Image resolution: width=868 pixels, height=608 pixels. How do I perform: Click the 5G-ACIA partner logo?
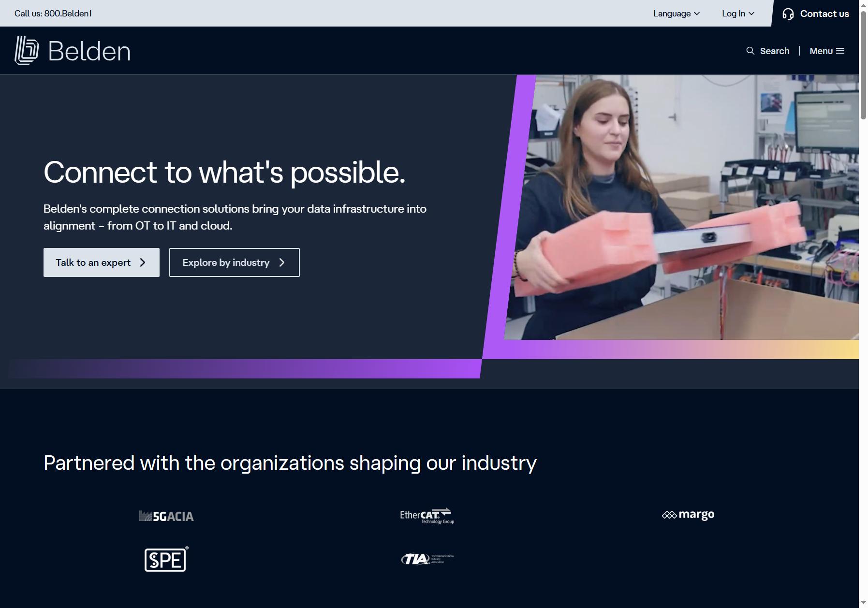(x=166, y=516)
